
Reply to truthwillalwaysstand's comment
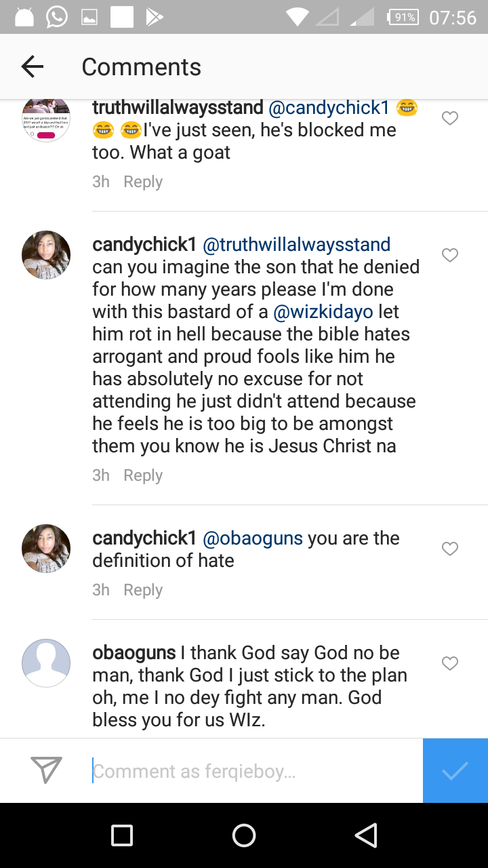click(x=143, y=182)
